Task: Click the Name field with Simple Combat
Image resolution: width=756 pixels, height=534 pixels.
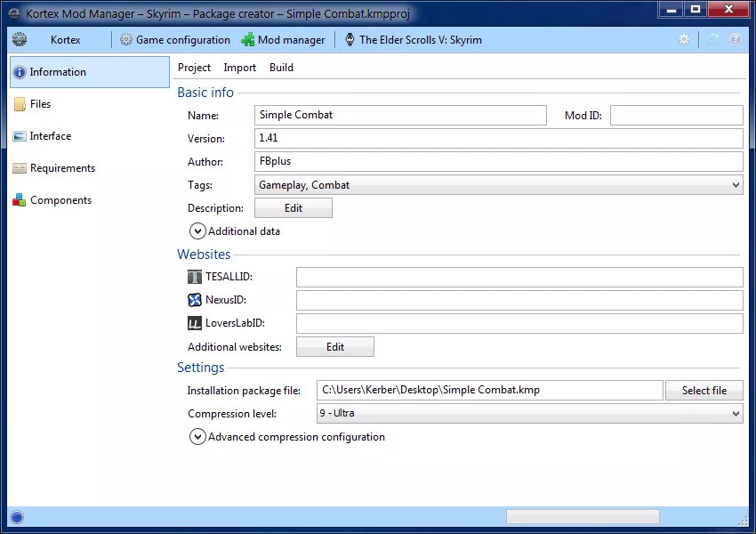Action: coord(400,116)
